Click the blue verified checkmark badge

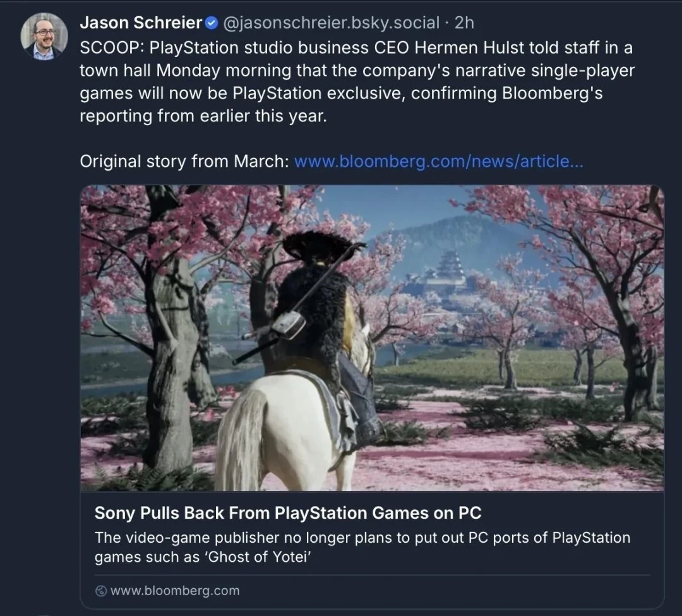(x=212, y=23)
